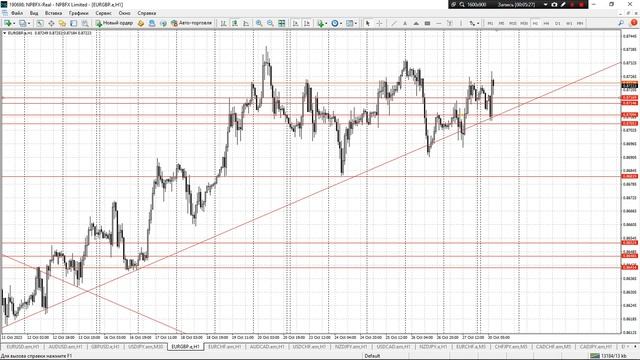Screen dimensions: 640x360
Task: Switch to AUDUSD.ecn,H1 chart tab
Action: [x=65, y=347]
